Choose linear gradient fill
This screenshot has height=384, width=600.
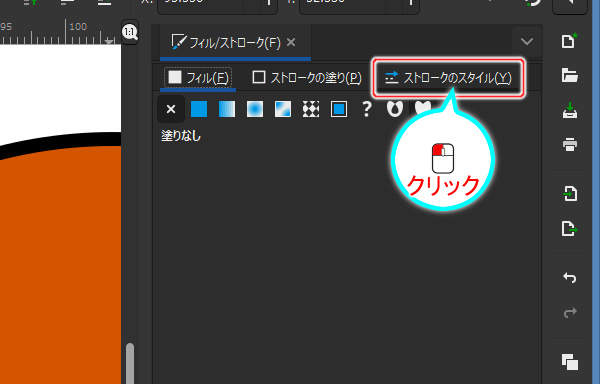coord(227,109)
